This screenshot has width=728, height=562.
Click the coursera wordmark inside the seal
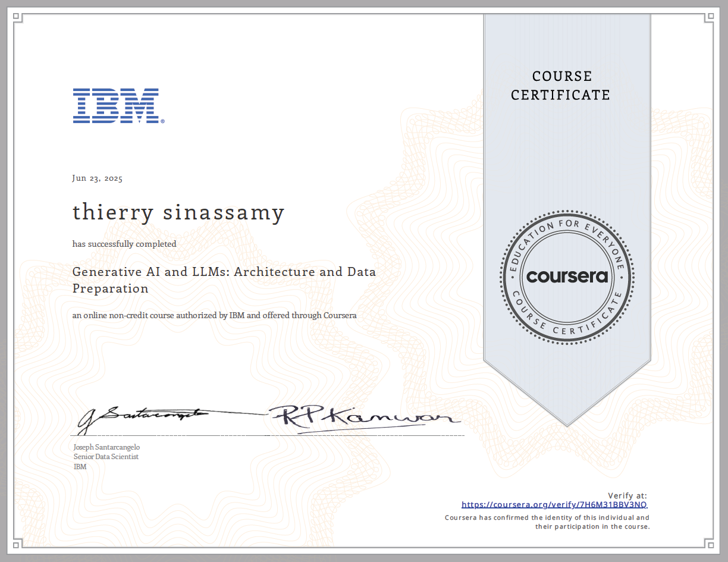click(x=566, y=277)
